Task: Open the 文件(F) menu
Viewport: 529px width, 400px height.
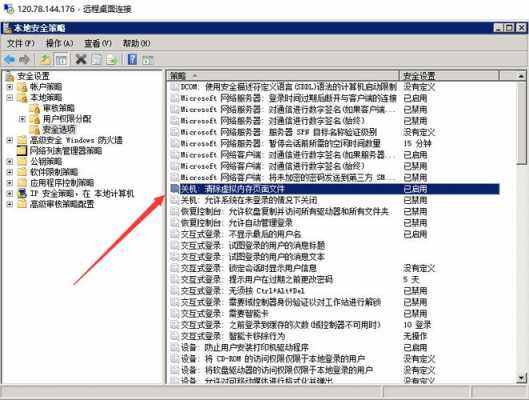Action: 21,43
